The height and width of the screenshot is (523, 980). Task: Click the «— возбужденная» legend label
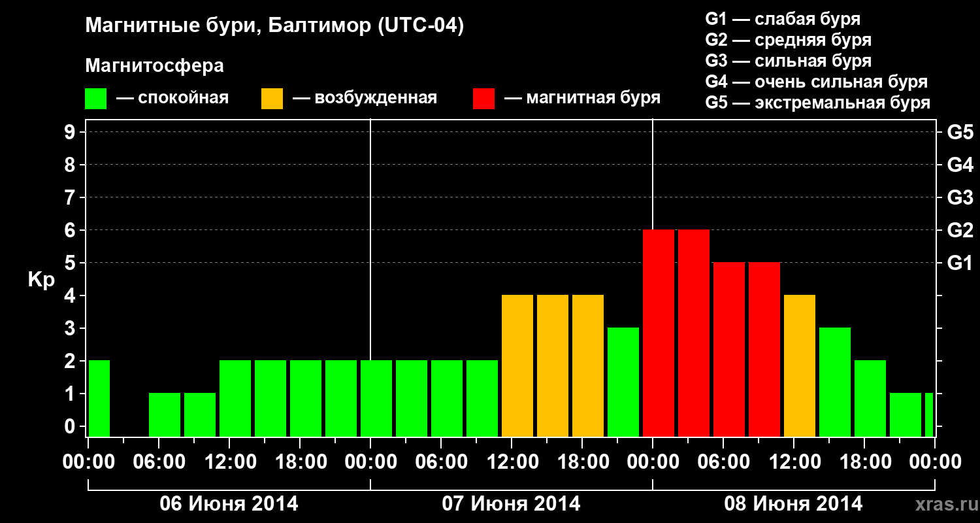pos(365,99)
